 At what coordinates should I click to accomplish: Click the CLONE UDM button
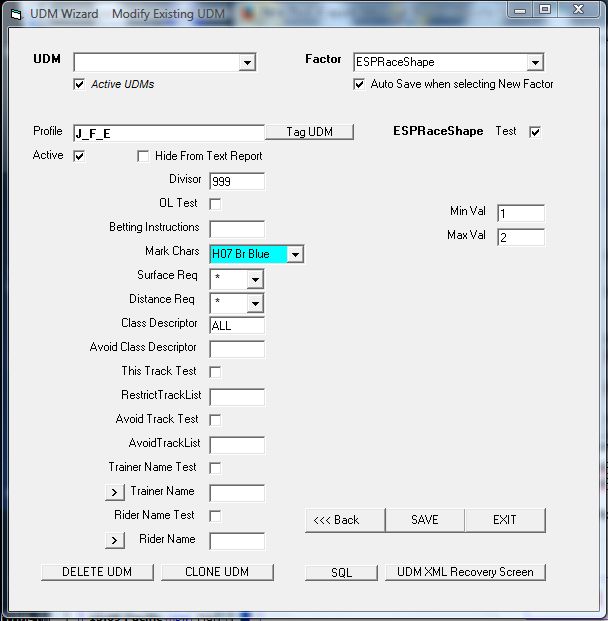(x=217, y=572)
